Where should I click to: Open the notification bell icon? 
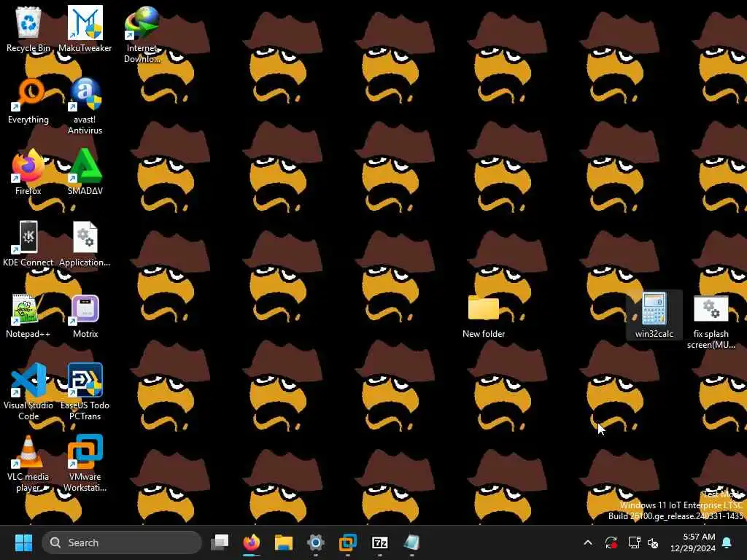[x=727, y=542]
